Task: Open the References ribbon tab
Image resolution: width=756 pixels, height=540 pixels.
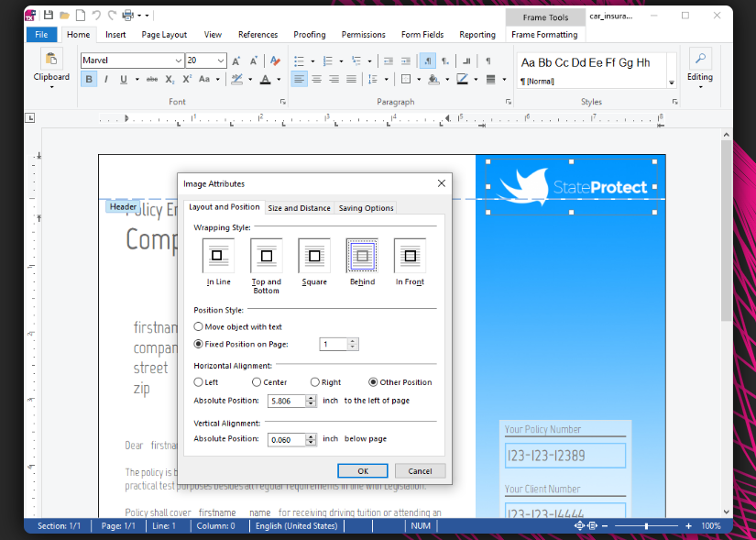Action: [257, 34]
